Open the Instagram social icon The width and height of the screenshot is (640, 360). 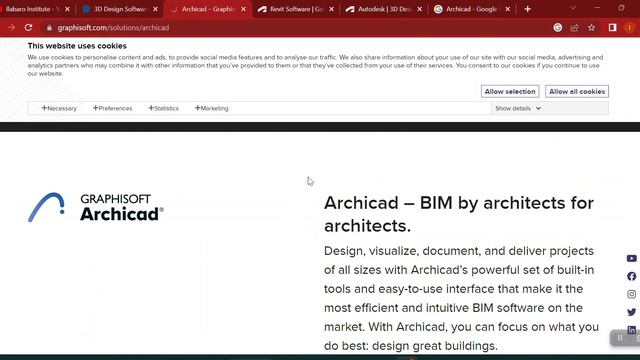coord(631,294)
